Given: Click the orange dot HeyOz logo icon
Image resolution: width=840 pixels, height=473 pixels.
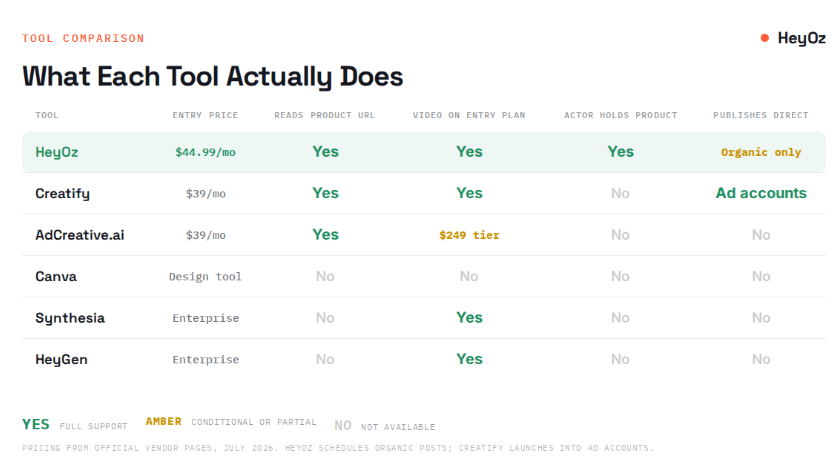Looking at the screenshot, I should tap(764, 38).
